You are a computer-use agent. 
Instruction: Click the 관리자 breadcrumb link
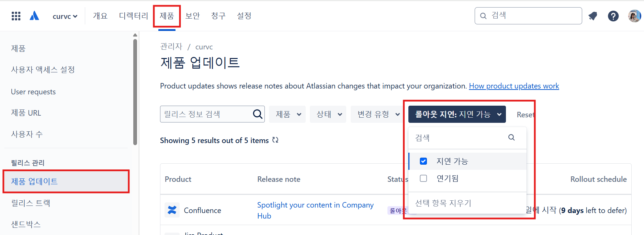(171, 47)
